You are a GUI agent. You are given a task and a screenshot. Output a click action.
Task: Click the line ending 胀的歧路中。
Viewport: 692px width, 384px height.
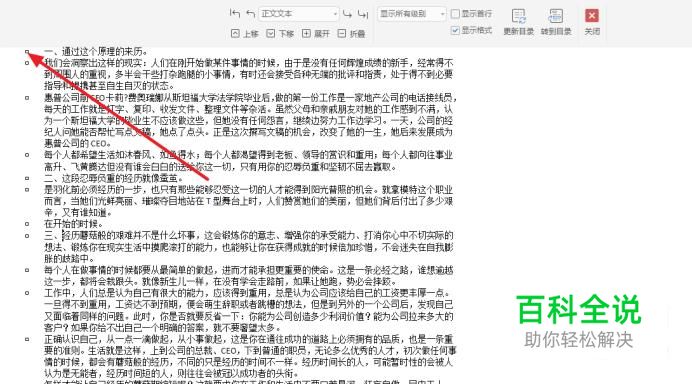coord(69,258)
